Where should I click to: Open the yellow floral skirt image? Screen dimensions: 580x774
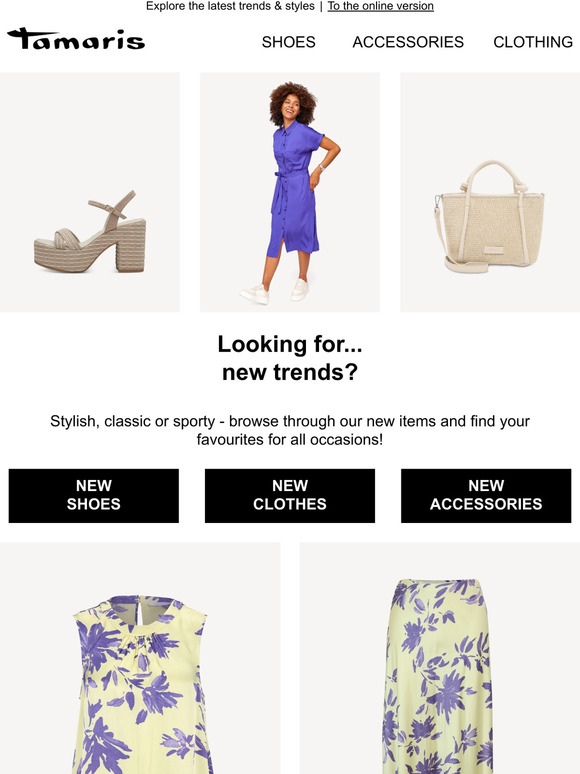pos(440,658)
